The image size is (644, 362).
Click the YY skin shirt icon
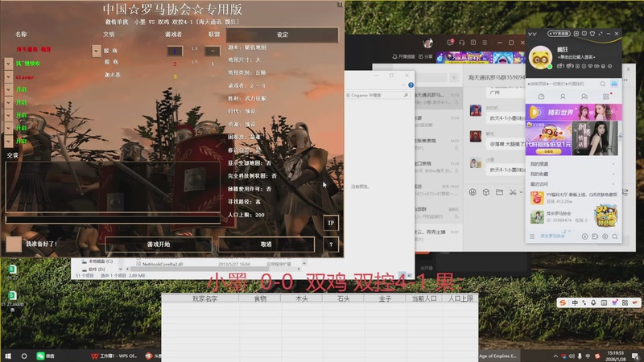(x=592, y=34)
